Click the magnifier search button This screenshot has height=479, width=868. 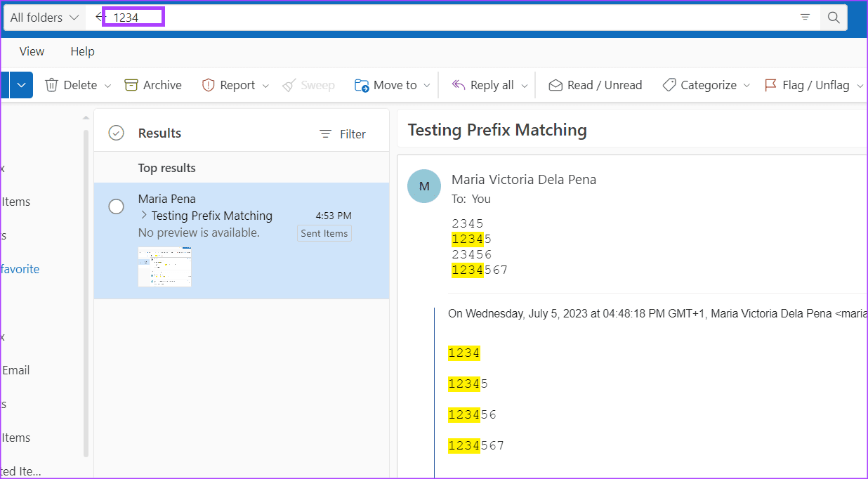(834, 18)
